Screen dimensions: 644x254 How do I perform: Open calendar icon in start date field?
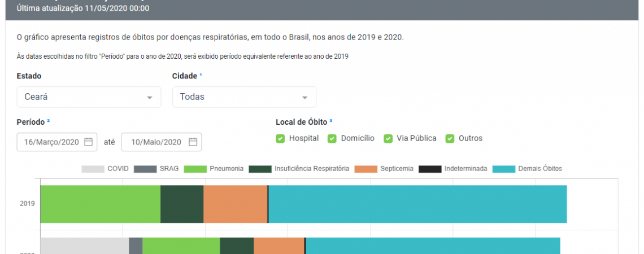tap(88, 142)
